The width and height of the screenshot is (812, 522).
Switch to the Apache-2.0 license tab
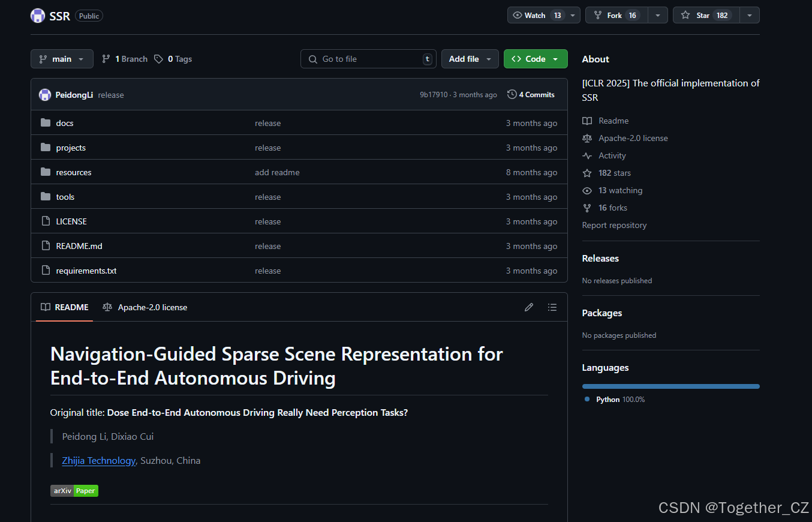(x=145, y=307)
